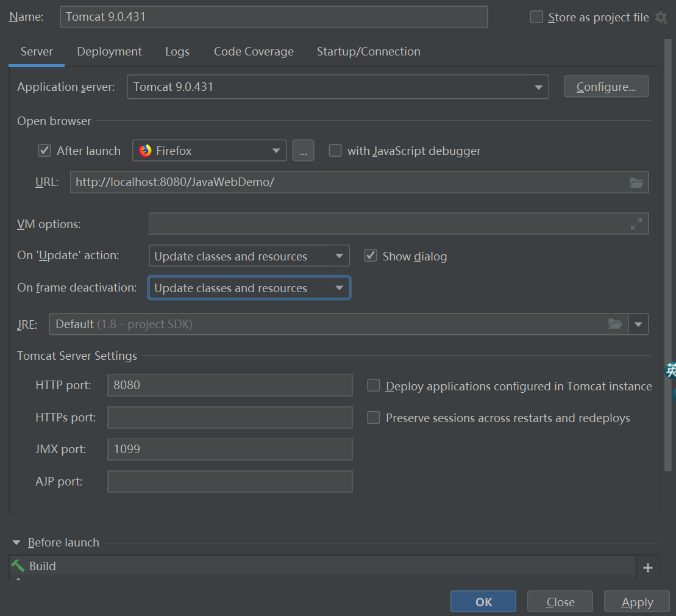Collapse the Before launch section
Viewport: 676px width, 616px height.
click(x=16, y=543)
